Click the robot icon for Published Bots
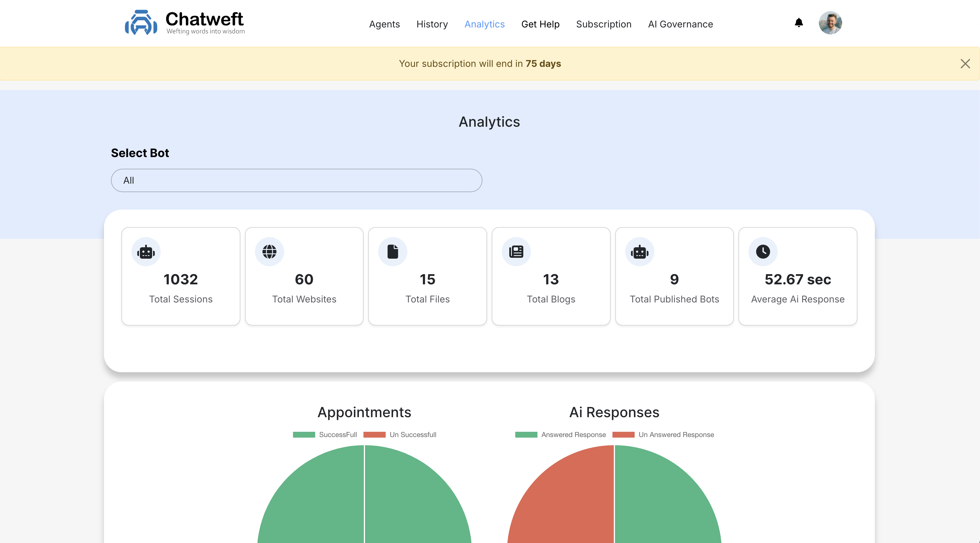Image resolution: width=980 pixels, height=543 pixels. coord(640,251)
